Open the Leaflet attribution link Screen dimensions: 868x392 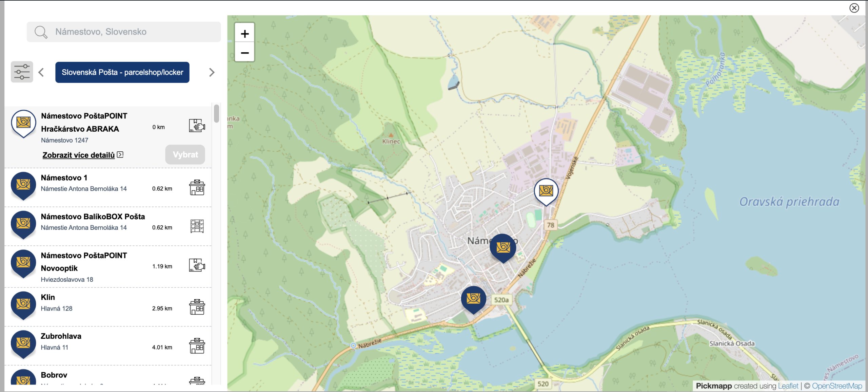pyautogui.click(x=788, y=386)
